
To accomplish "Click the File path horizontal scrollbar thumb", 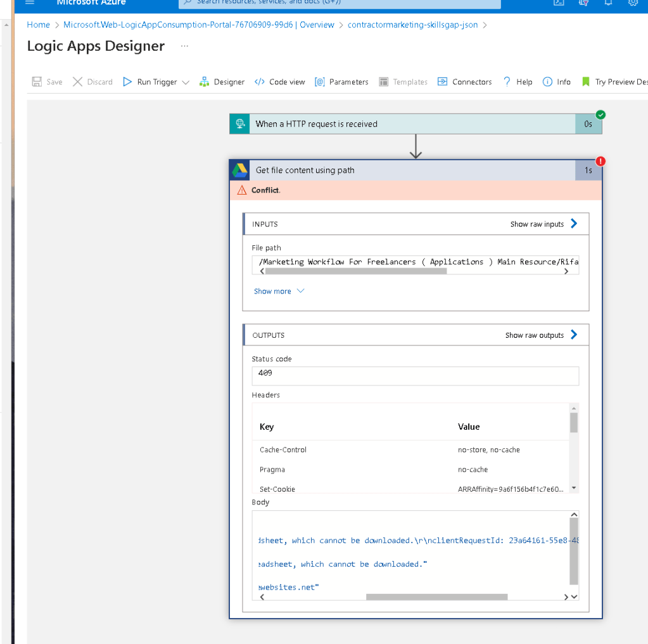I will coord(356,271).
